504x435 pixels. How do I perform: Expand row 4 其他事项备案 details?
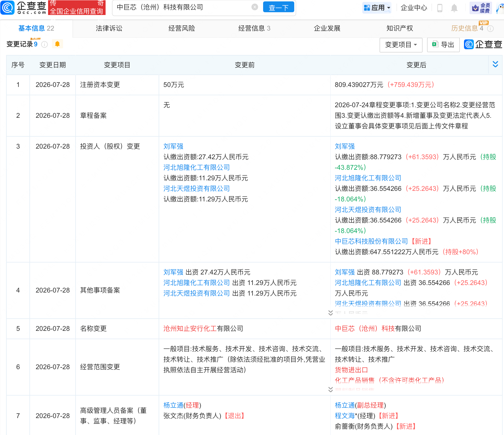coord(330,313)
